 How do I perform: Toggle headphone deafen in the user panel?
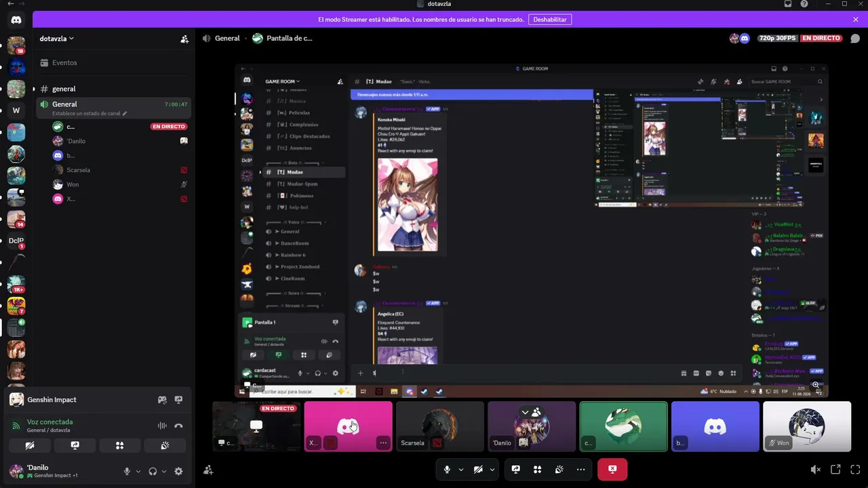click(x=153, y=471)
